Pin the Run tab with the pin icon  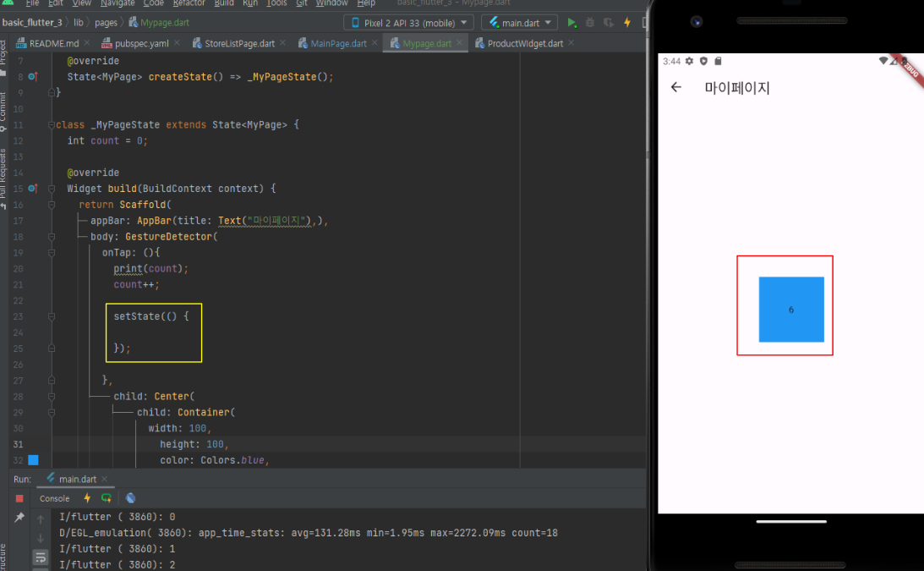coord(19,518)
